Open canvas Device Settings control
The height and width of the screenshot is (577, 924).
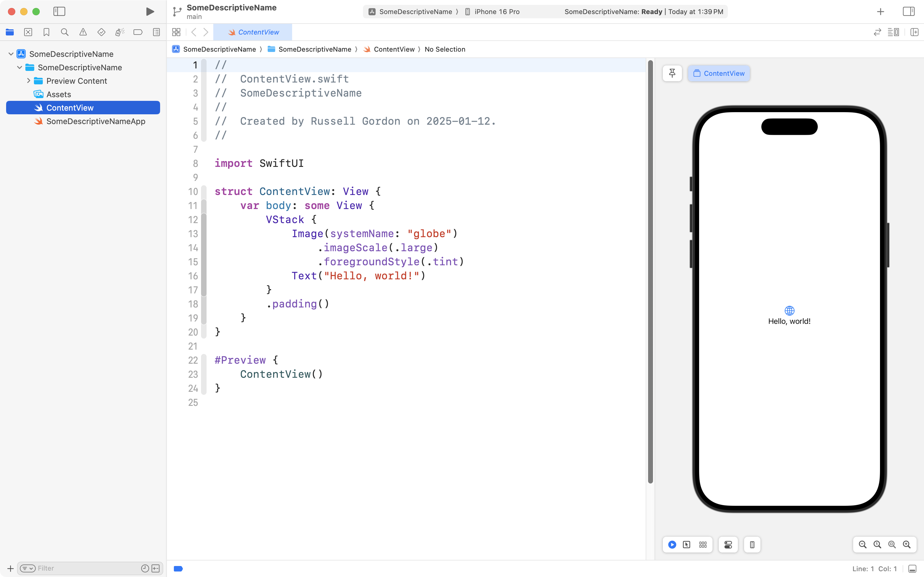tap(728, 545)
